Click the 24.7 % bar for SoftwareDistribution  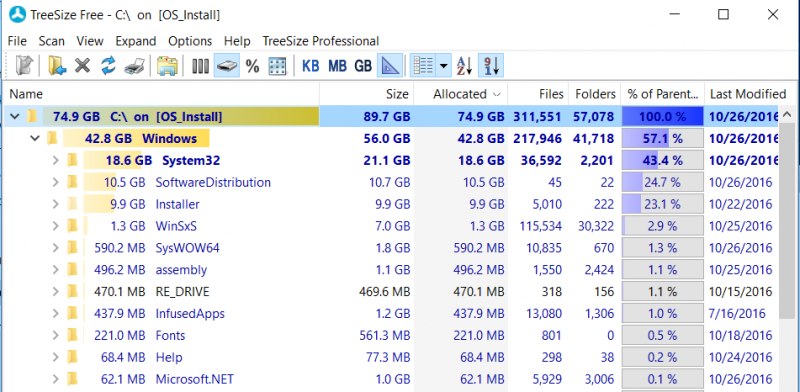tap(662, 182)
